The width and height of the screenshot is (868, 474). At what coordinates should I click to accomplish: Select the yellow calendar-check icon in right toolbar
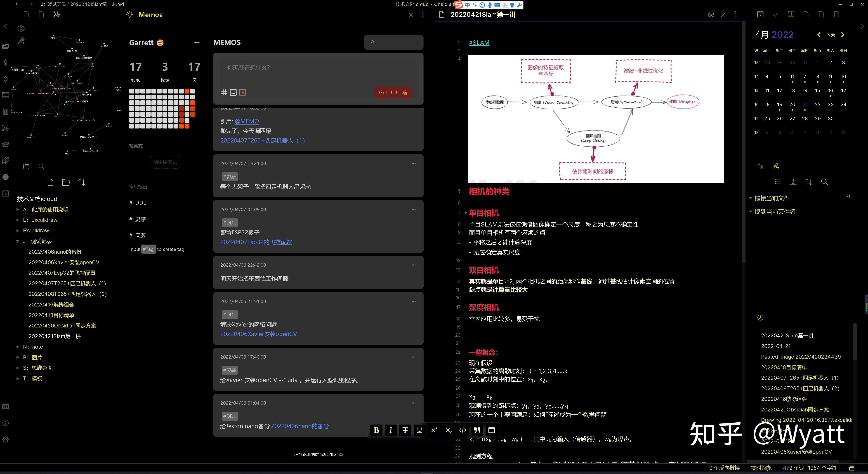(x=760, y=14)
